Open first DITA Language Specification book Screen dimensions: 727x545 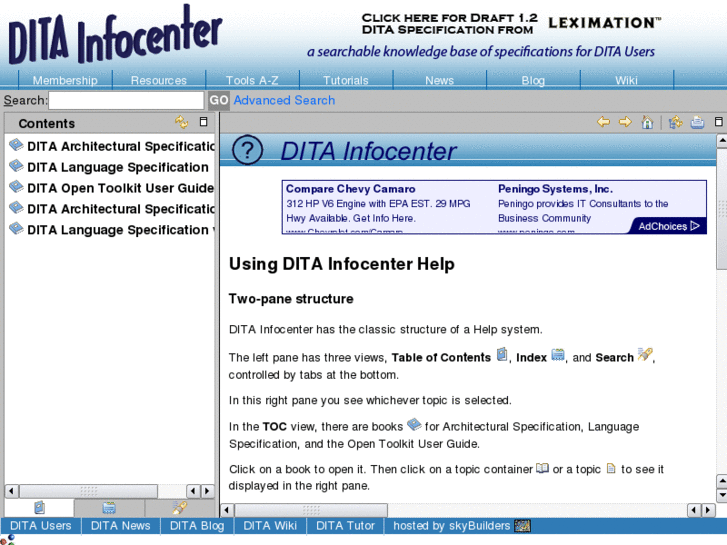[118, 167]
